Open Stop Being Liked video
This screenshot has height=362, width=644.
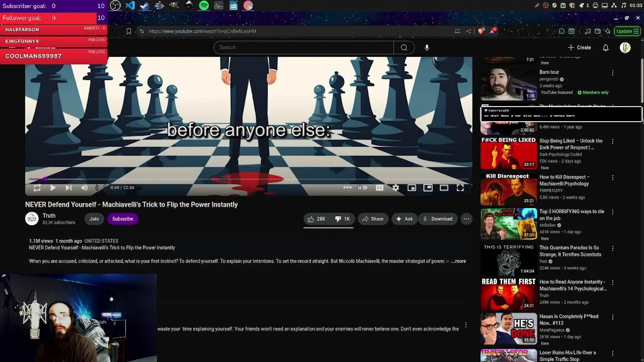point(509,153)
